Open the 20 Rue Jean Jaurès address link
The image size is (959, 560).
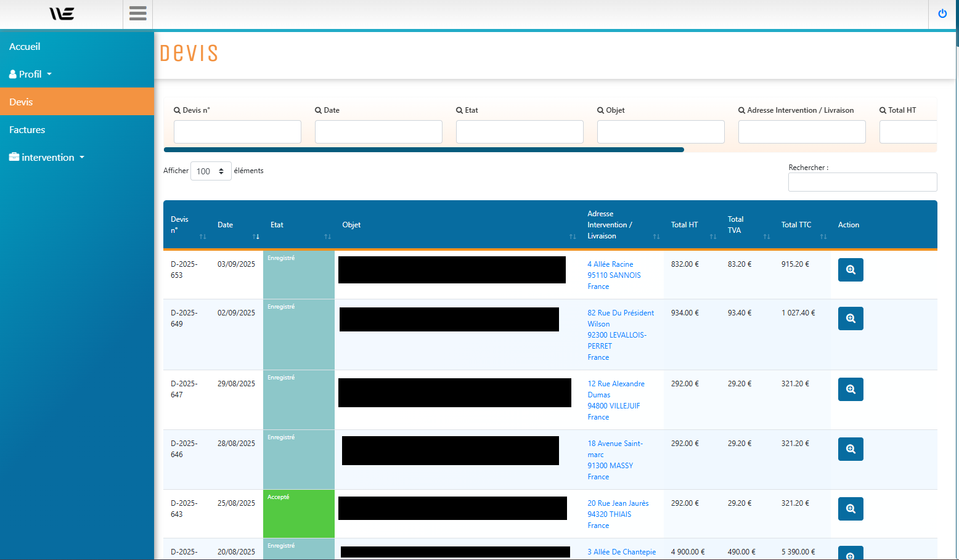click(618, 503)
